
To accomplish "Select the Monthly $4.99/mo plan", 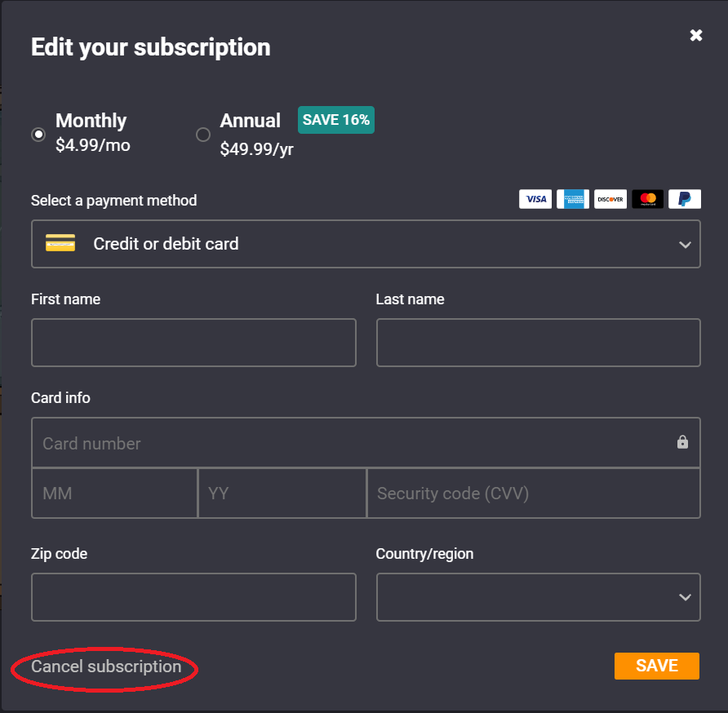I will coord(38,135).
